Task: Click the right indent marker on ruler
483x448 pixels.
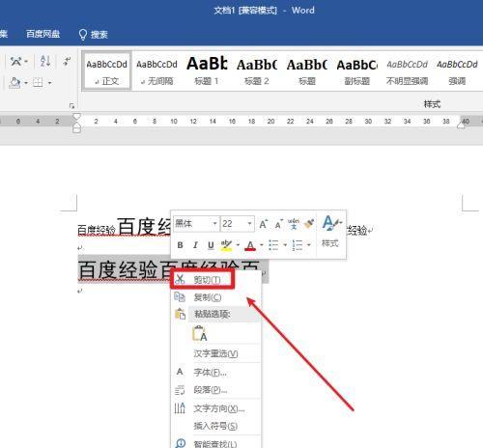Action: [461, 126]
